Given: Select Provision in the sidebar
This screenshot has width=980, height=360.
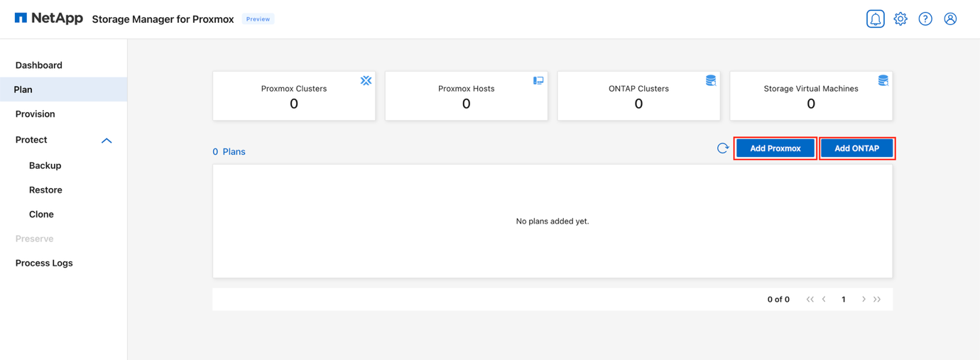Looking at the screenshot, I should pos(36,114).
